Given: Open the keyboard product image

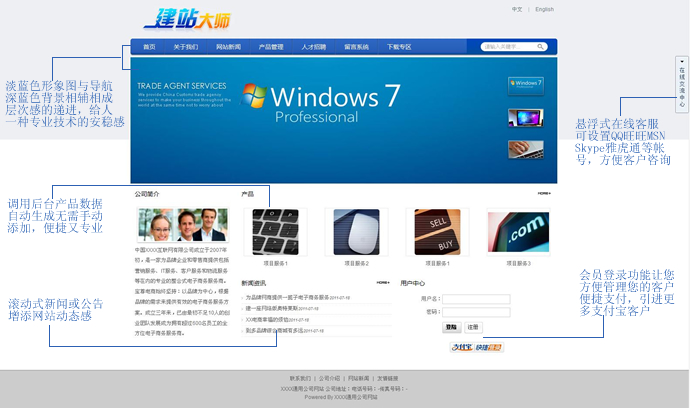Looking at the screenshot, I should click(275, 232).
